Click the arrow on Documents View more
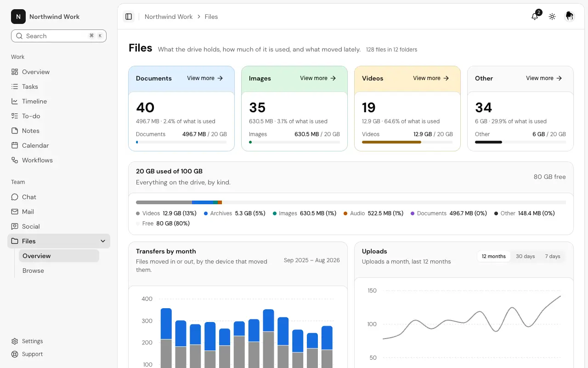 click(x=220, y=78)
